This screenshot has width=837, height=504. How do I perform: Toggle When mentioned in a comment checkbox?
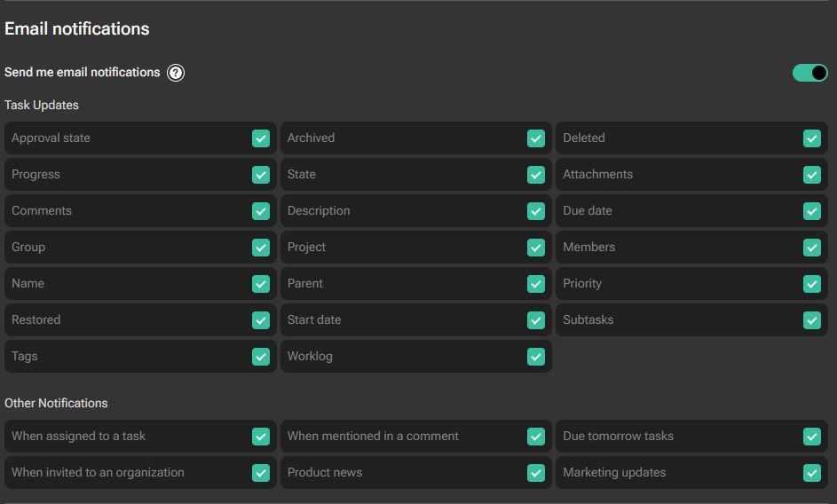point(536,437)
